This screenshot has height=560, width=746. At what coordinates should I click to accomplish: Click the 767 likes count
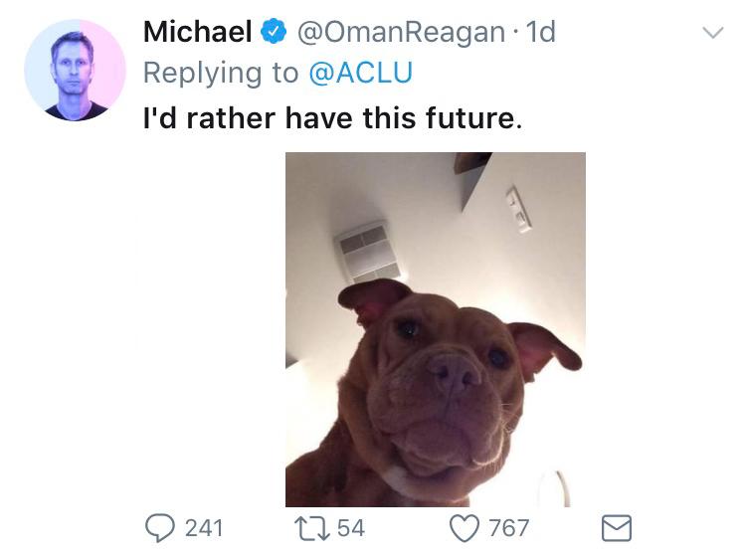coord(509,528)
